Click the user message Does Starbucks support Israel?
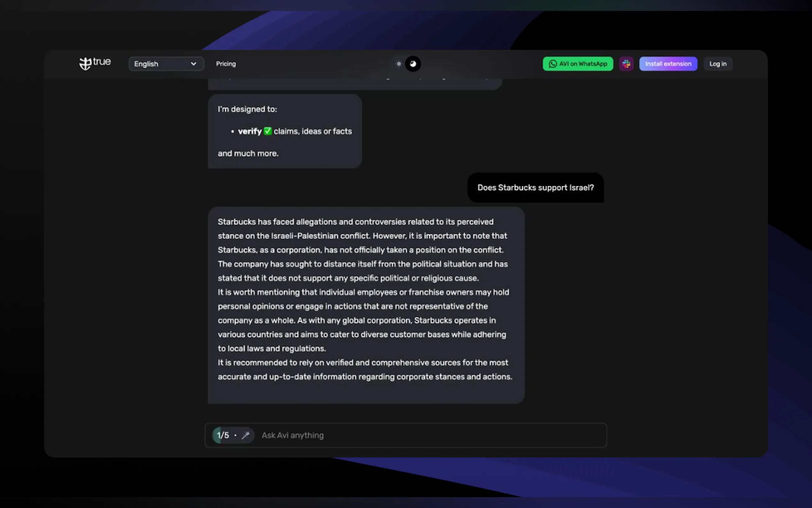This screenshot has height=508, width=812. (535, 187)
